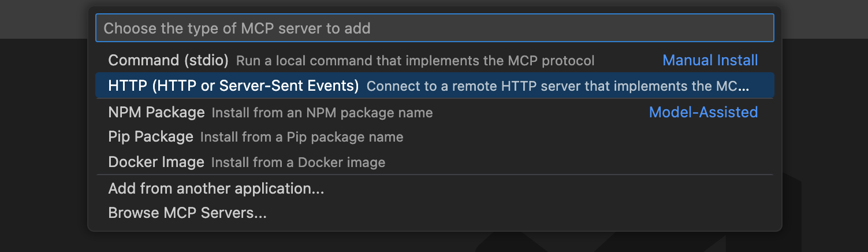
Task: Pick the Pip Package entry
Action: (150, 137)
